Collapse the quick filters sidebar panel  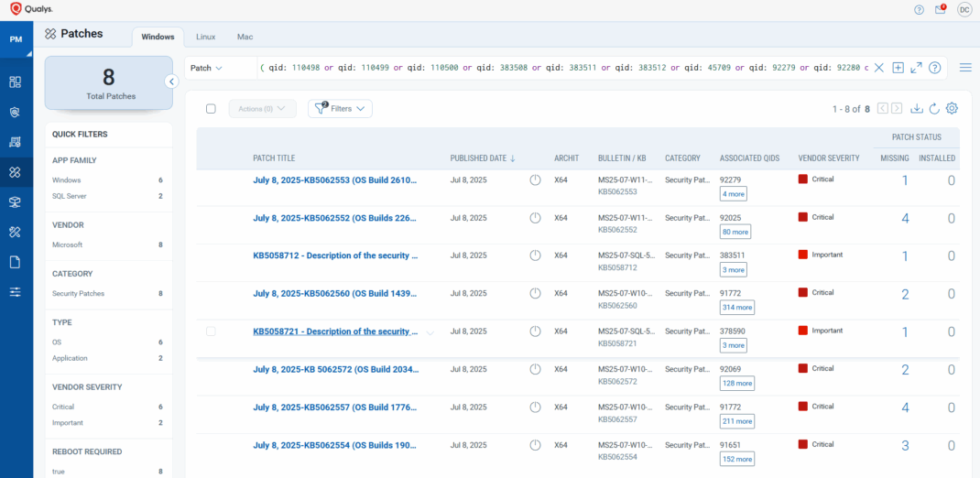[x=171, y=81]
